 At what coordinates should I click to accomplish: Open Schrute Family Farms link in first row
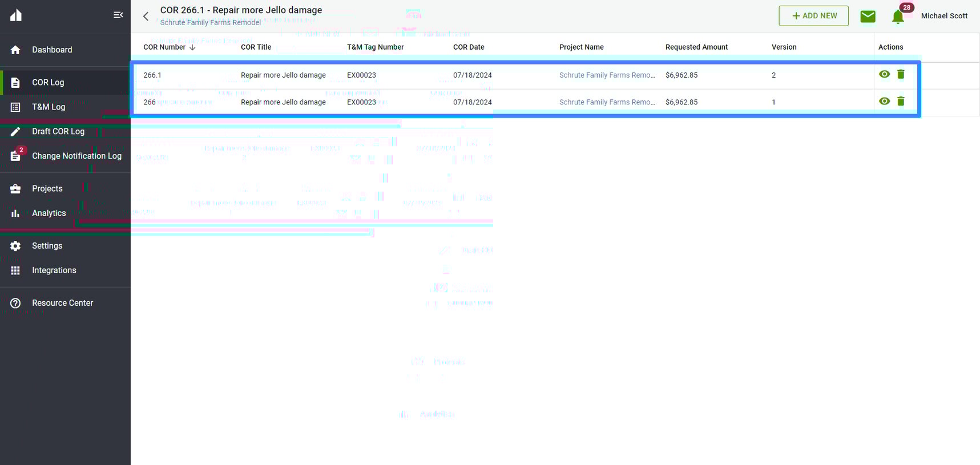pos(607,75)
